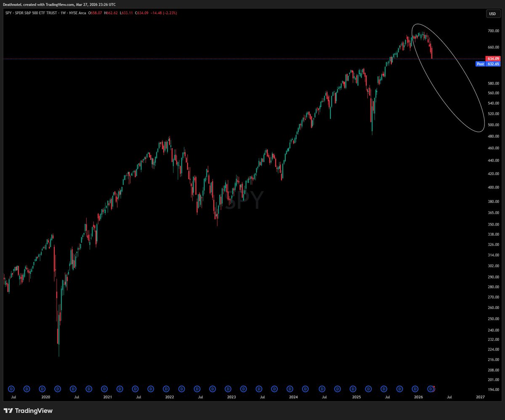Click the 2021 time axis label
Image resolution: width=505 pixels, height=420 pixels.
107,397
